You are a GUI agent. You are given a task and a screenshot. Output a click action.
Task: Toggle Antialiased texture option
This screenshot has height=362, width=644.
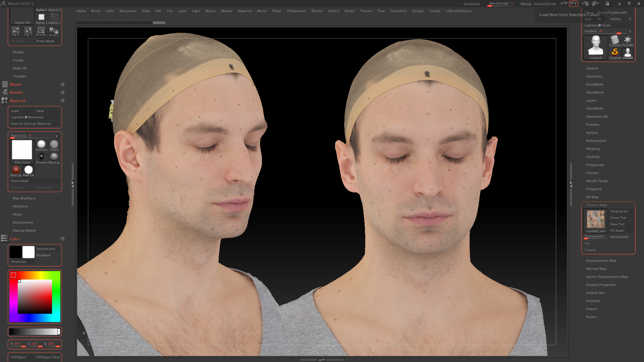point(619,237)
